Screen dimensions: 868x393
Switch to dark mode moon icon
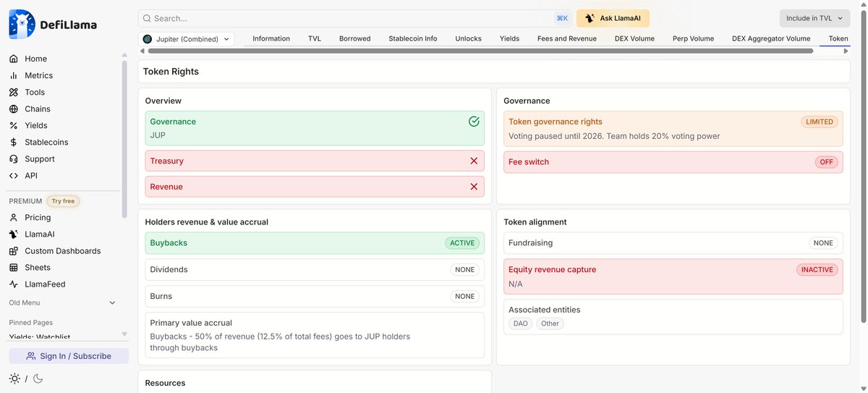[38, 379]
